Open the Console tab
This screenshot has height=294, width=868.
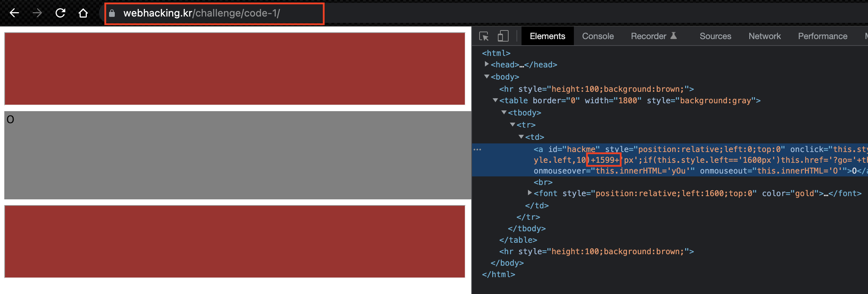[x=598, y=36]
